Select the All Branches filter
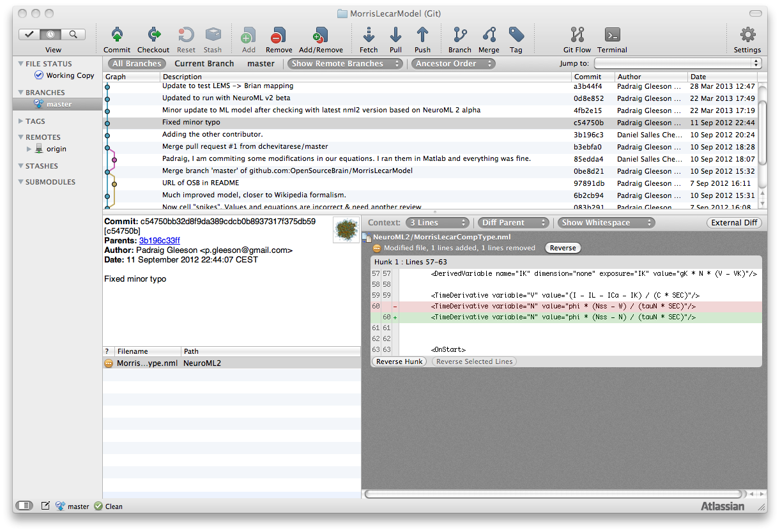The height and width of the screenshot is (532, 780). click(135, 63)
